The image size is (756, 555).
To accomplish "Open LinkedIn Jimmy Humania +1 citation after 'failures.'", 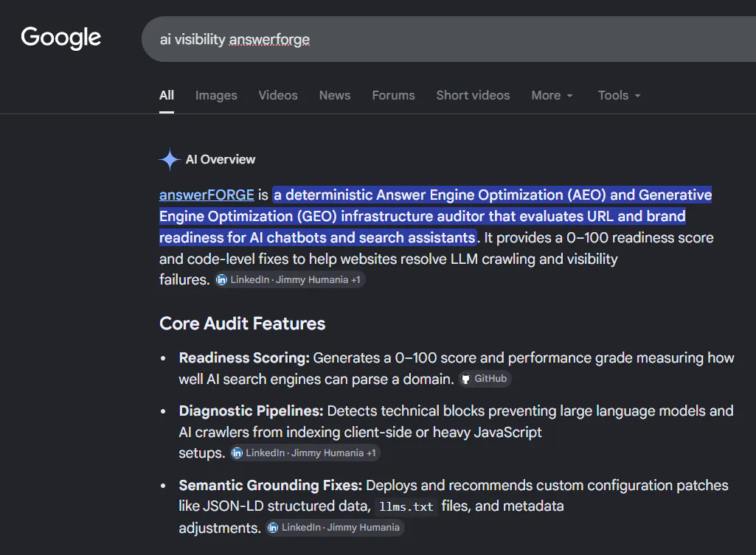I will pyautogui.click(x=289, y=279).
